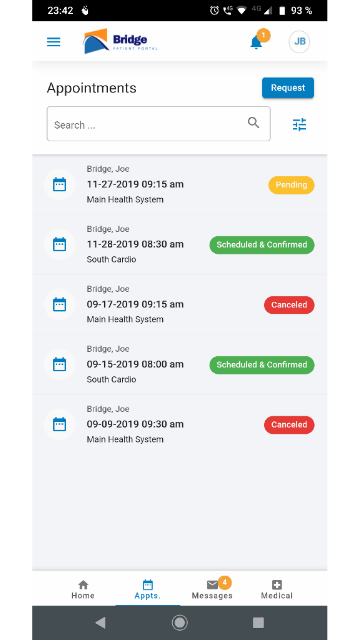Switch to the Home tab
Screen dimensions: 360x640
point(83,589)
